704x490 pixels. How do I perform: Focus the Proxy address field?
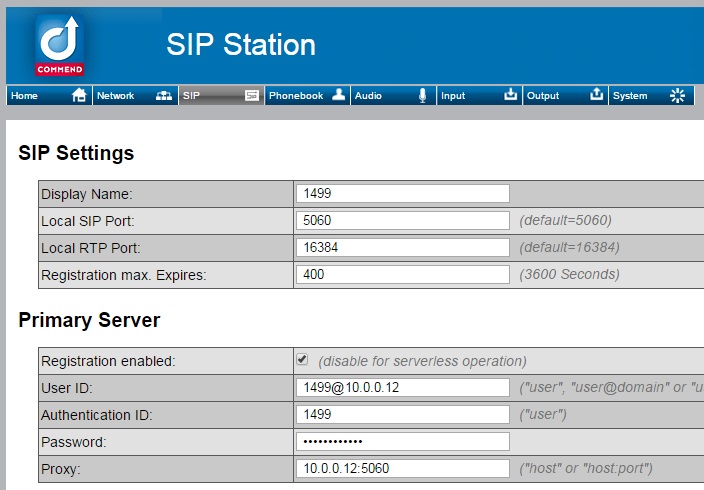click(x=402, y=468)
